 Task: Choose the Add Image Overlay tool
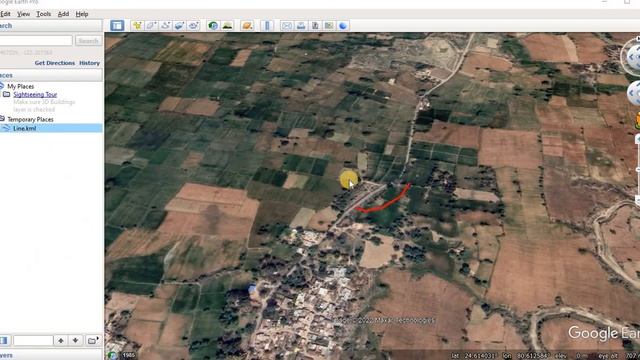[179, 26]
